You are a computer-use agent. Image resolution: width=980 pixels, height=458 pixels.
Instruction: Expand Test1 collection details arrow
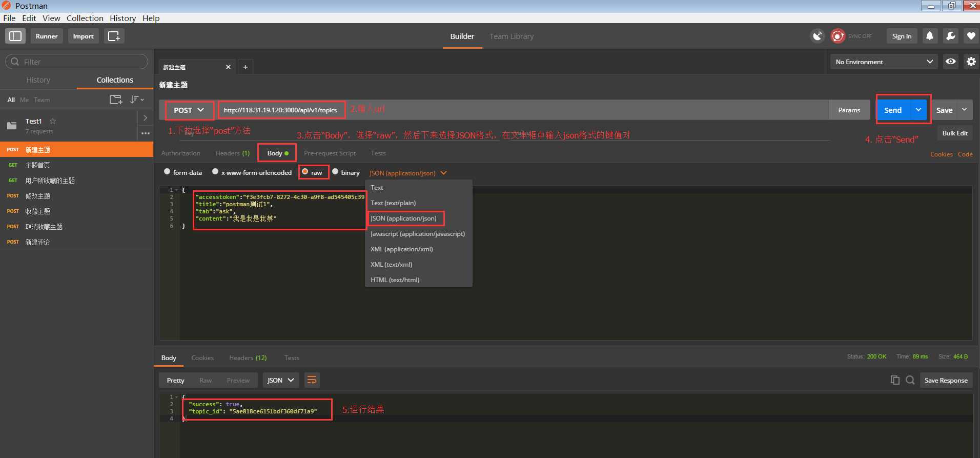click(x=145, y=118)
